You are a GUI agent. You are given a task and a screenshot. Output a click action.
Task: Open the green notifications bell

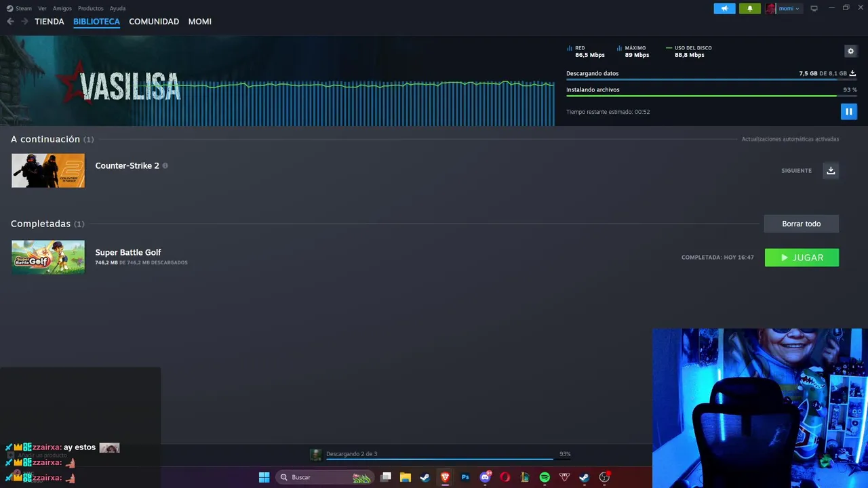click(749, 8)
